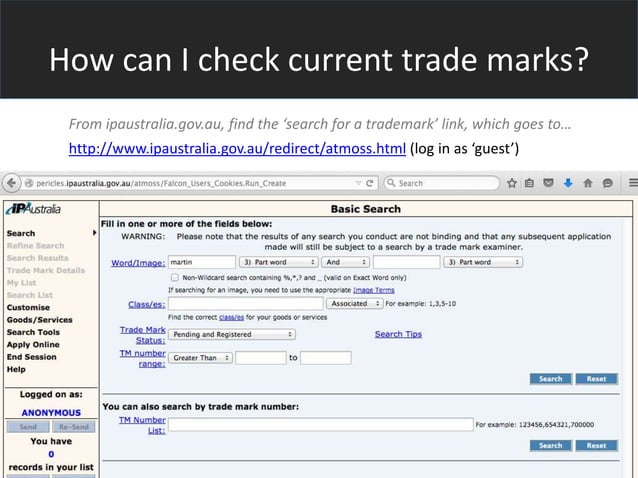Click the word field containing martin
The height and width of the screenshot is (478, 638).
tap(202, 262)
